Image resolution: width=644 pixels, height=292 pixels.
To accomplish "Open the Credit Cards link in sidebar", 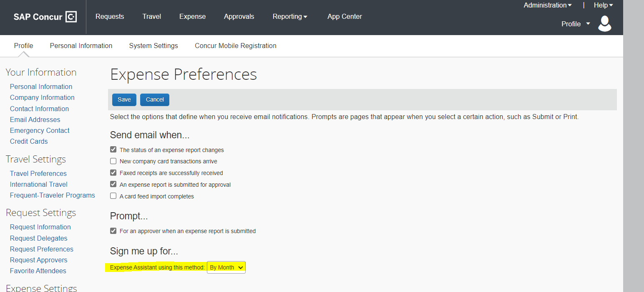I will point(29,141).
